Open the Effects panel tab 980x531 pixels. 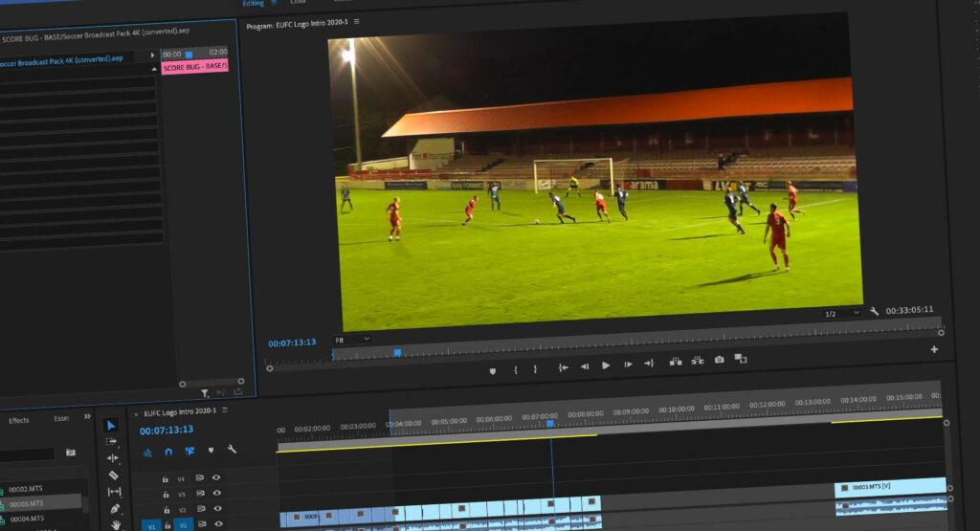(19, 420)
